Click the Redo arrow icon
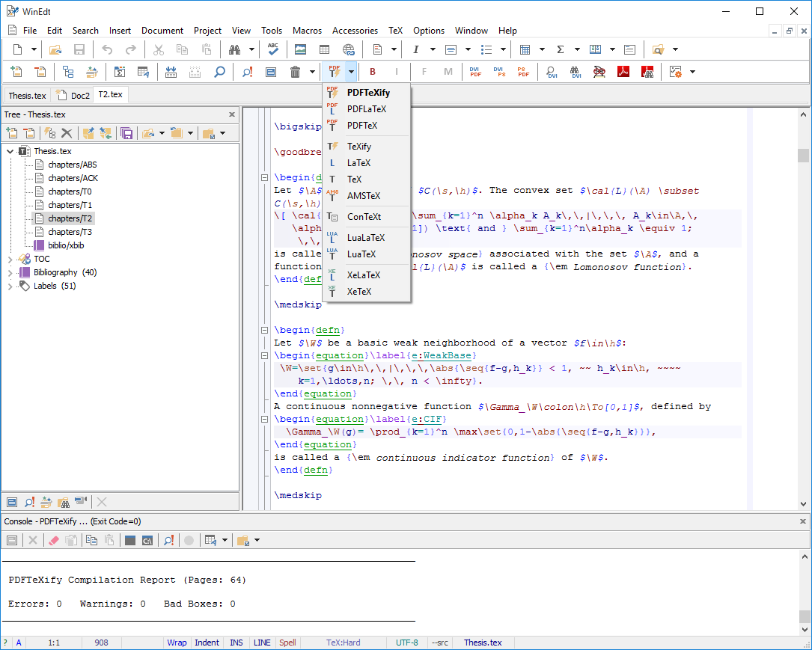This screenshot has width=812, height=650. point(131,49)
